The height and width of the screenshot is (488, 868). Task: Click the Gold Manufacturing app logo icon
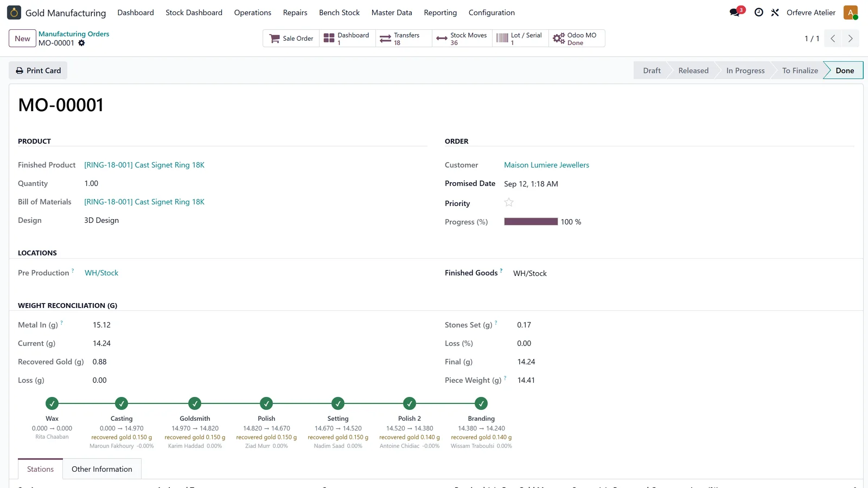click(14, 12)
